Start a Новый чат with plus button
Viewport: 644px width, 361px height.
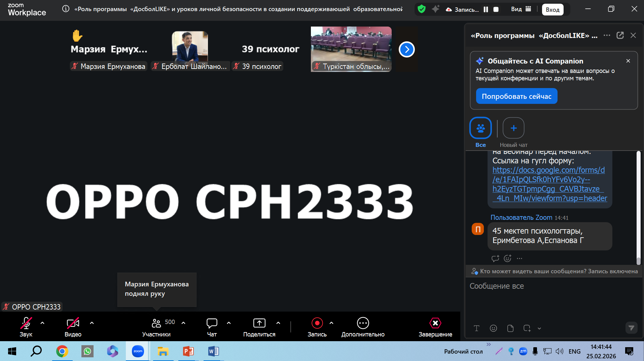point(513,128)
